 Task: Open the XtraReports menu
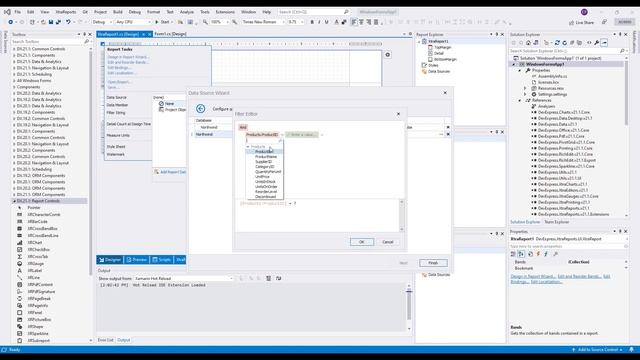pos(66,12)
